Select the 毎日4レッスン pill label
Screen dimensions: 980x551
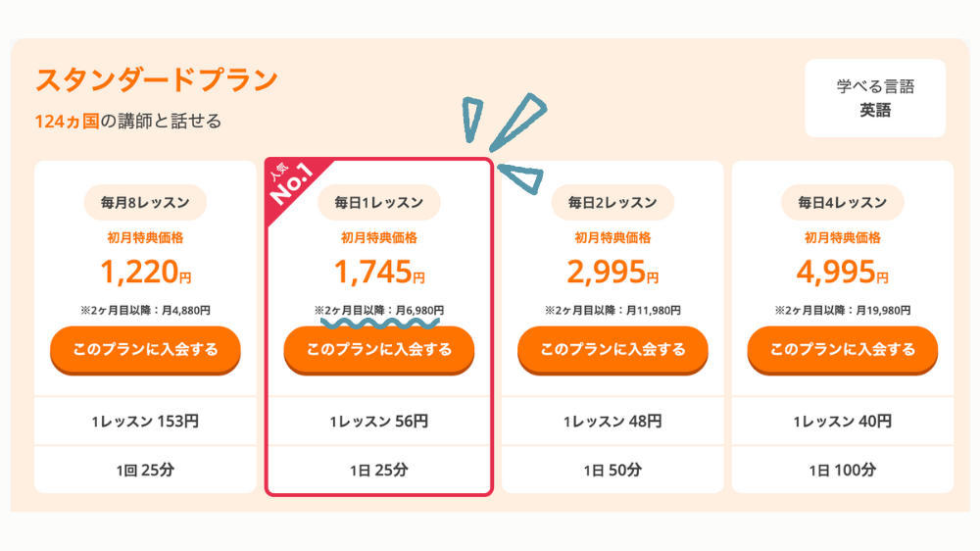pyautogui.click(x=843, y=202)
